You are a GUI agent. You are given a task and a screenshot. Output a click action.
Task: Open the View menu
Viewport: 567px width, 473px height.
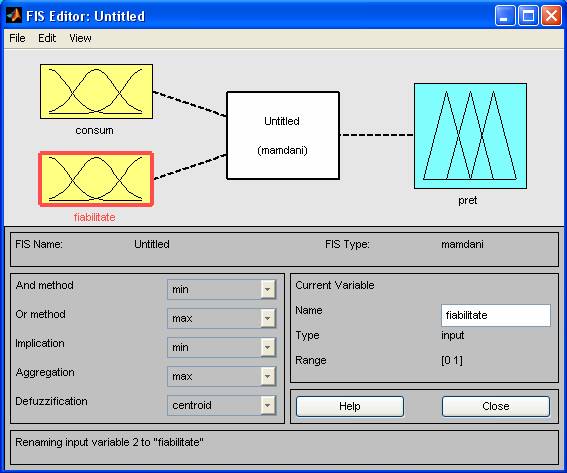click(80, 38)
